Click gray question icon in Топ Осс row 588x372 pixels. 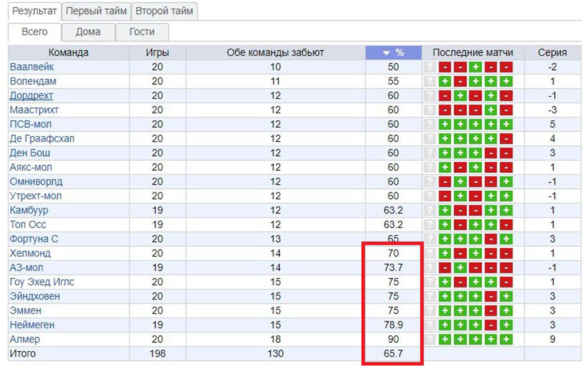(x=430, y=225)
